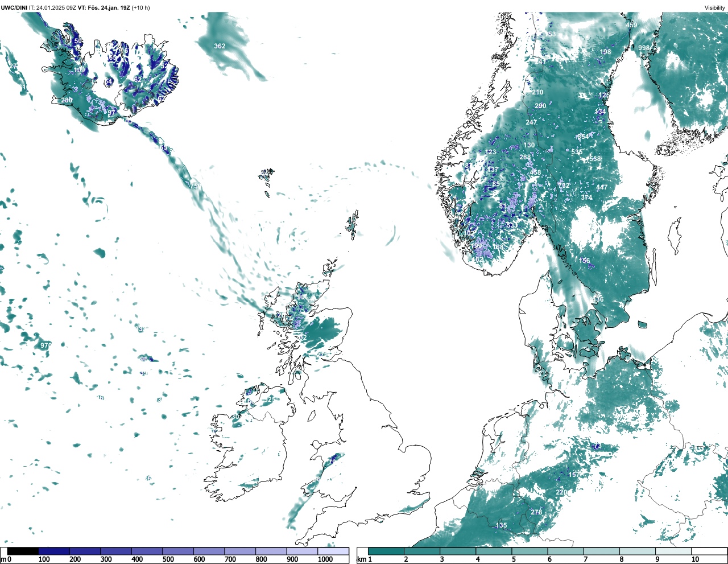The height and width of the screenshot is (564, 728).
Task: Click the "362" value north of Iceland
Action: click(220, 46)
